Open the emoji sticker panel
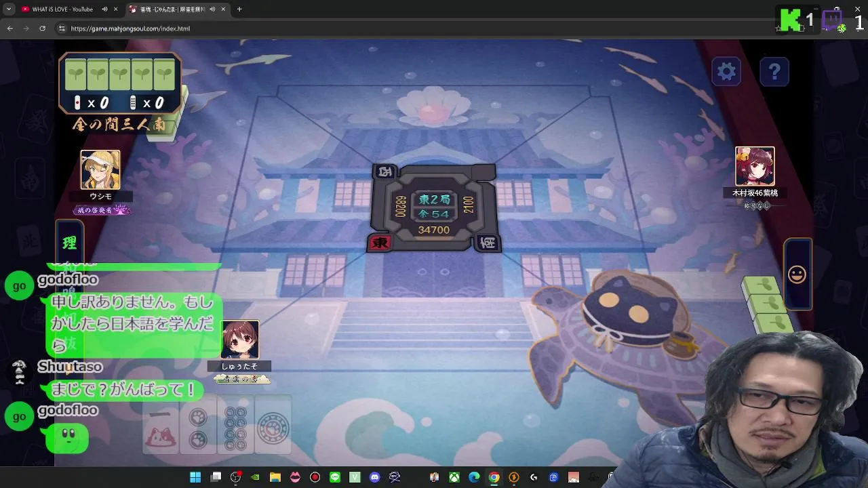This screenshot has height=488, width=868. 797,274
